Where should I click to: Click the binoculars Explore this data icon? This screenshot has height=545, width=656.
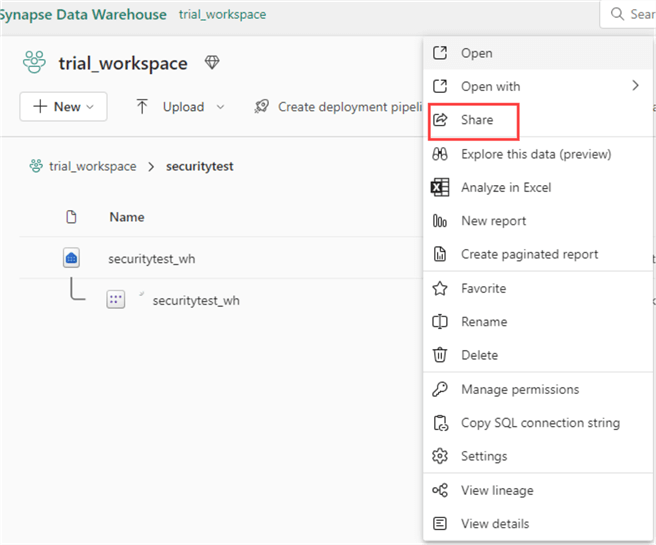(439, 154)
